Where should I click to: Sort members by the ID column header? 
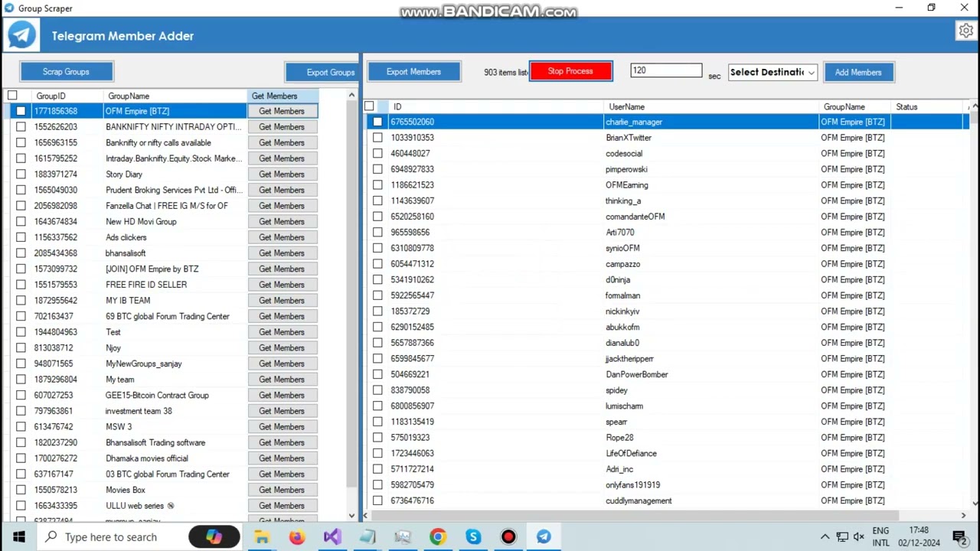click(x=497, y=106)
